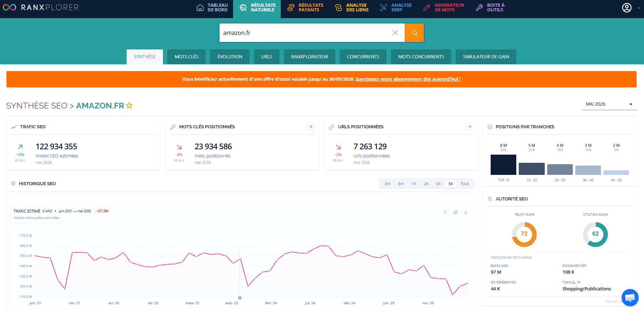Open URLs positionnées detail arrow

coord(470,127)
